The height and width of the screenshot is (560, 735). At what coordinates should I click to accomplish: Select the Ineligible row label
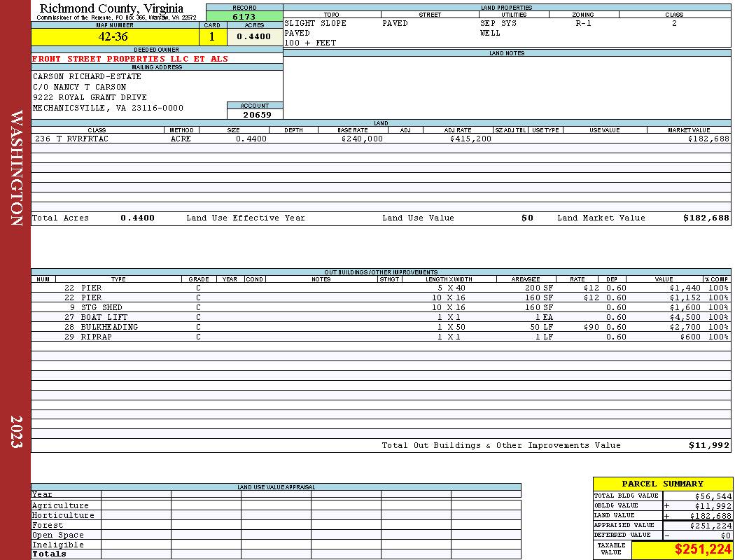(57, 545)
